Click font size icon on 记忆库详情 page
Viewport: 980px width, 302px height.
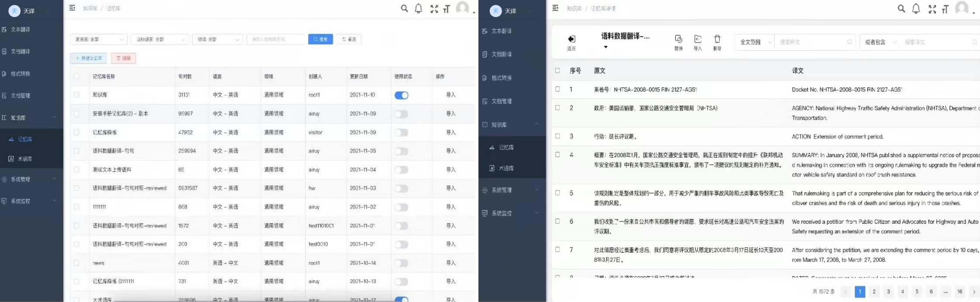click(x=945, y=9)
